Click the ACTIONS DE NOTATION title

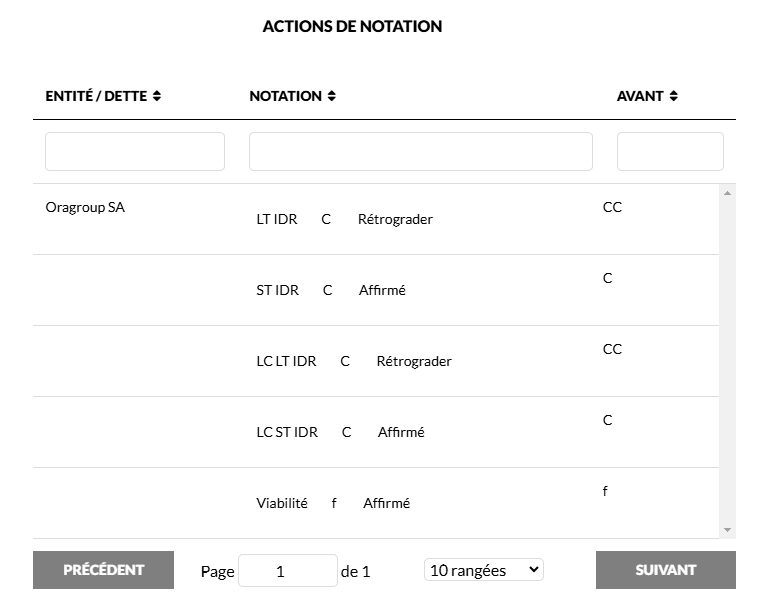click(x=352, y=26)
